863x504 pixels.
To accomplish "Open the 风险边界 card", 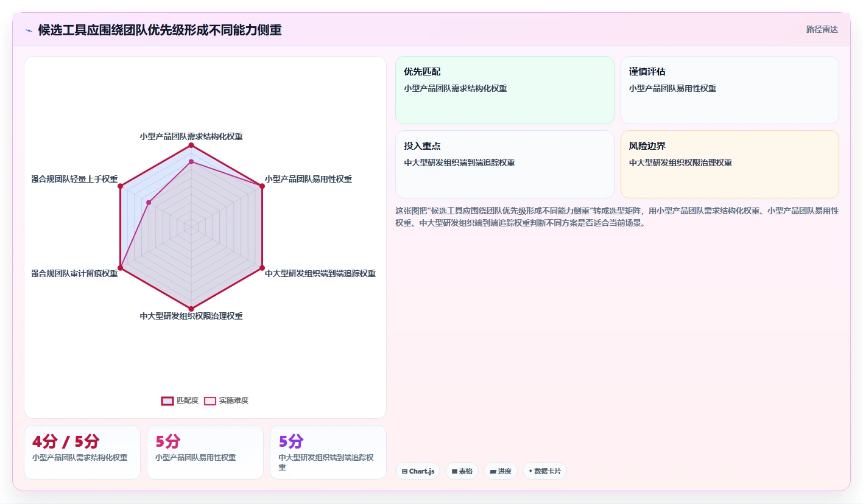I will [x=730, y=164].
